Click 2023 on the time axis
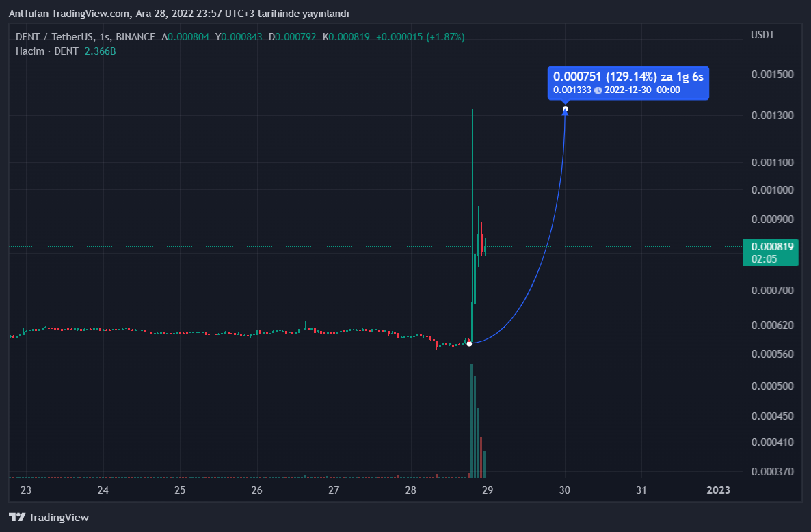Screen dimensions: 811x532 click(x=718, y=490)
